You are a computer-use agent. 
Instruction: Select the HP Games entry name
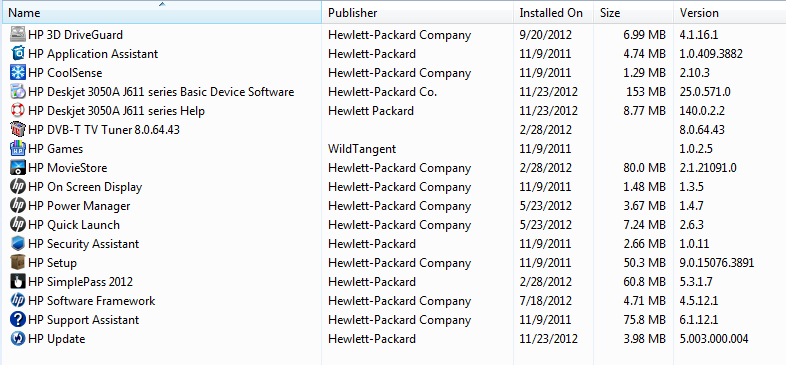coord(55,149)
